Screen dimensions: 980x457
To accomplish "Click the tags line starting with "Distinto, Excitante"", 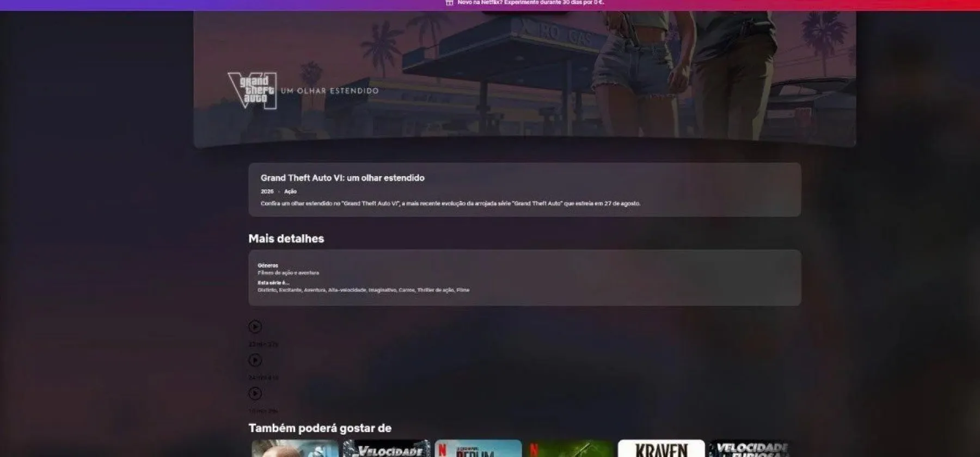I will 363,290.
